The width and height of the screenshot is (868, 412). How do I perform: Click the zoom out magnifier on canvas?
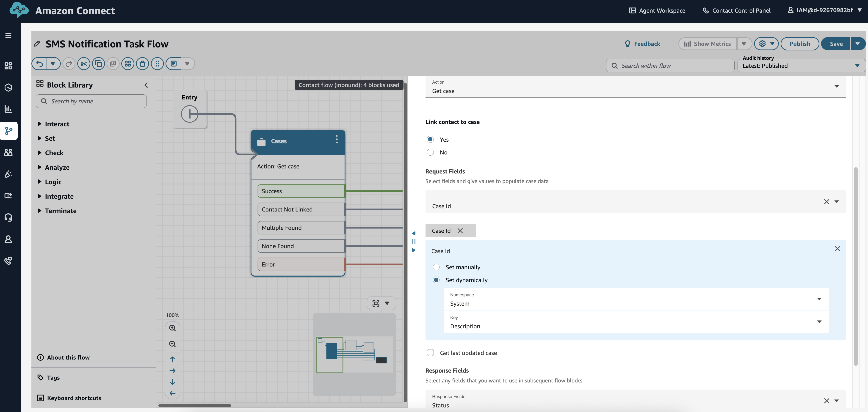(x=172, y=344)
